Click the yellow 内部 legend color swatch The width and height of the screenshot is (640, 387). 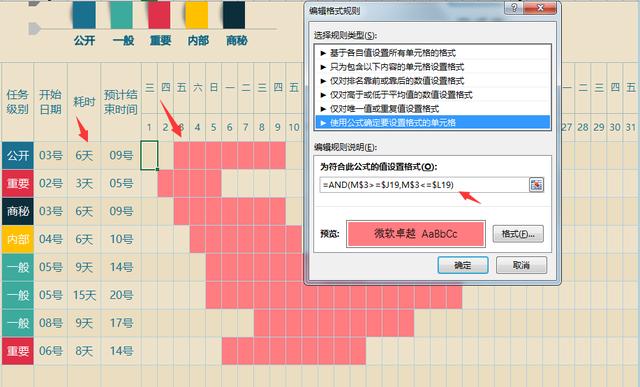[197, 15]
